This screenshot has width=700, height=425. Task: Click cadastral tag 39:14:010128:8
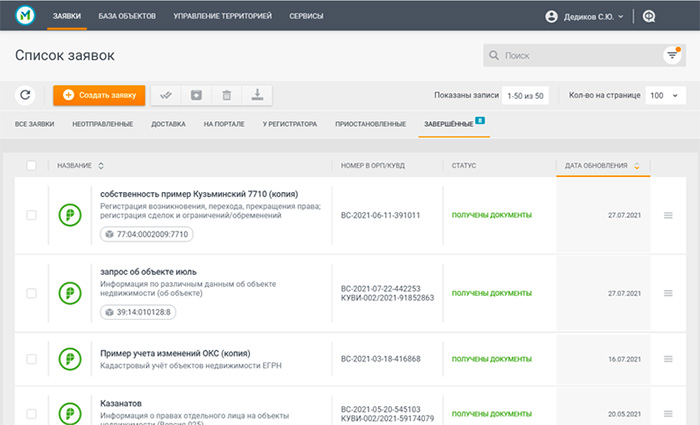pos(138,312)
